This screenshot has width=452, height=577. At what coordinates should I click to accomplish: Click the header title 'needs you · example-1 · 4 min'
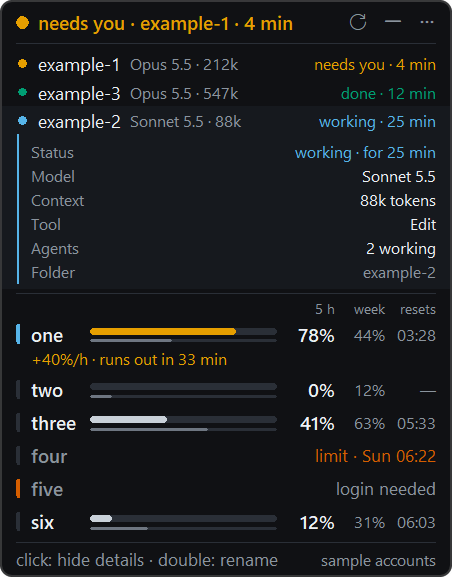[x=166, y=24]
